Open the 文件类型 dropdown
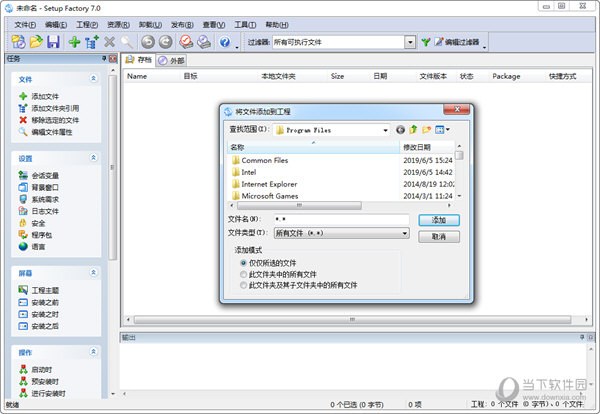Viewport: 600px width, 414px height. [342, 233]
